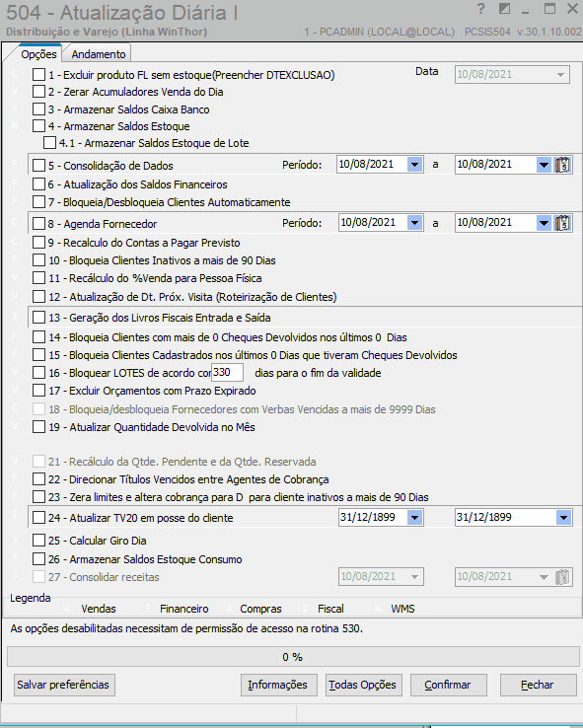The image size is (583, 728).
Task: Tick 26 - Armazenar Saldos Estoque Consumo
Action: (39, 559)
